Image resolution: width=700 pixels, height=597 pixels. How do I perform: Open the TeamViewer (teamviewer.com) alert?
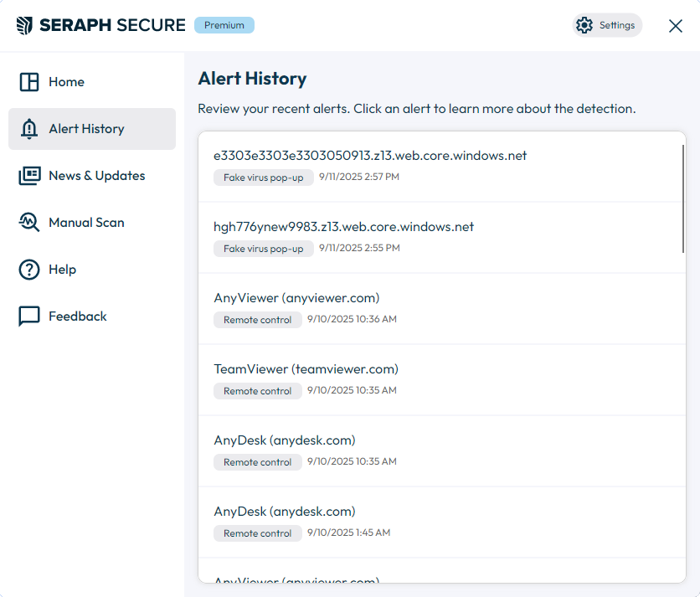pyautogui.click(x=442, y=380)
